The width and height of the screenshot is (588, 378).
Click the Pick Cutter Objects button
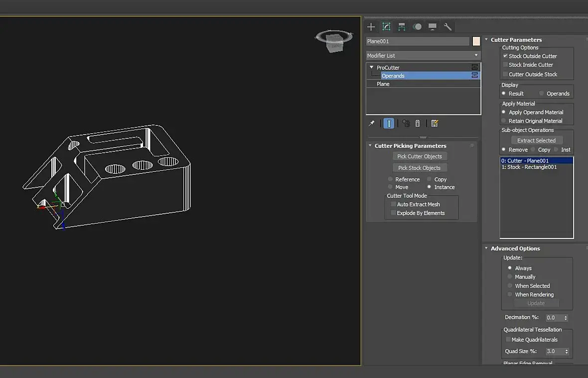420,156
